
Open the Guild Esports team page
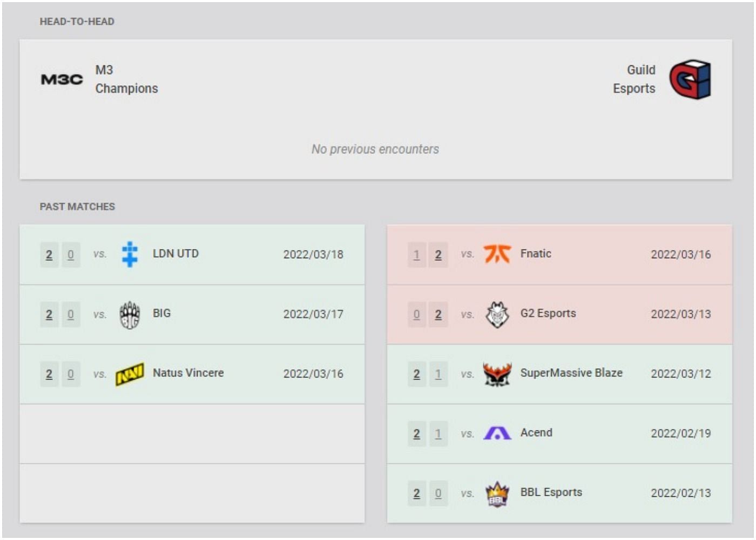coord(634,79)
